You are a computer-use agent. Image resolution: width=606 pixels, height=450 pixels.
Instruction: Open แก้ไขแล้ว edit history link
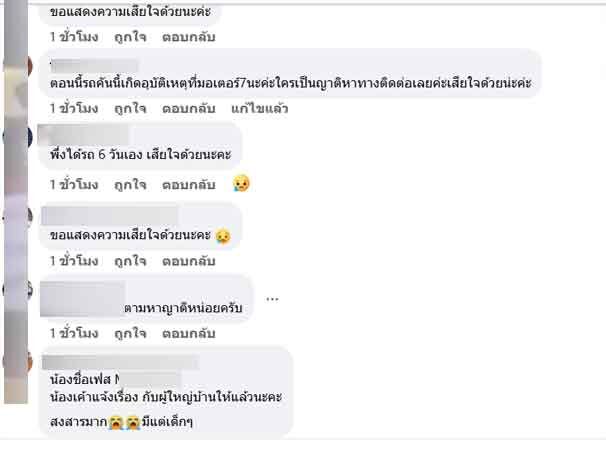coord(259,109)
